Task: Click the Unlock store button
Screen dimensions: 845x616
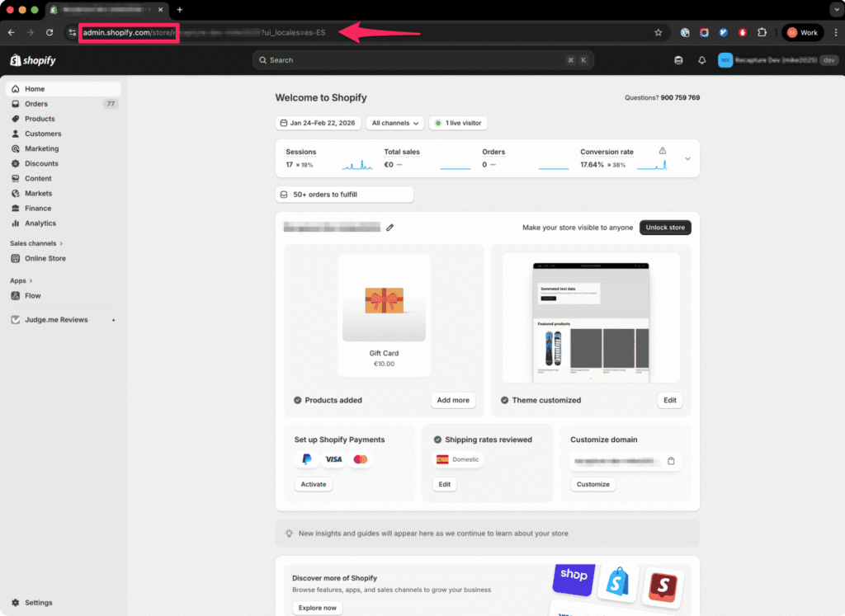Action: (x=665, y=227)
